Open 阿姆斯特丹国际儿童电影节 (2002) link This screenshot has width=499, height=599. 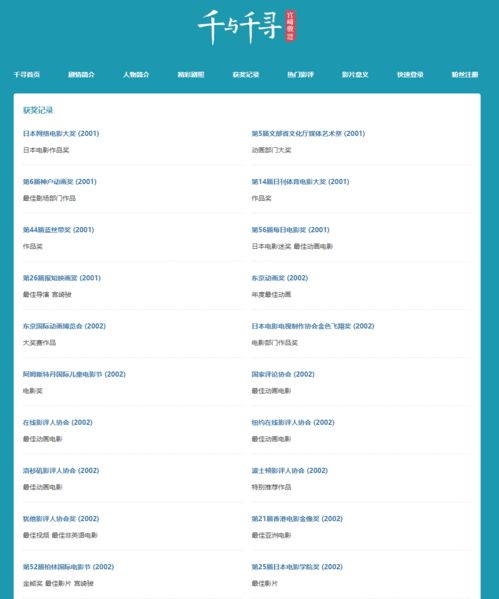click(x=74, y=374)
